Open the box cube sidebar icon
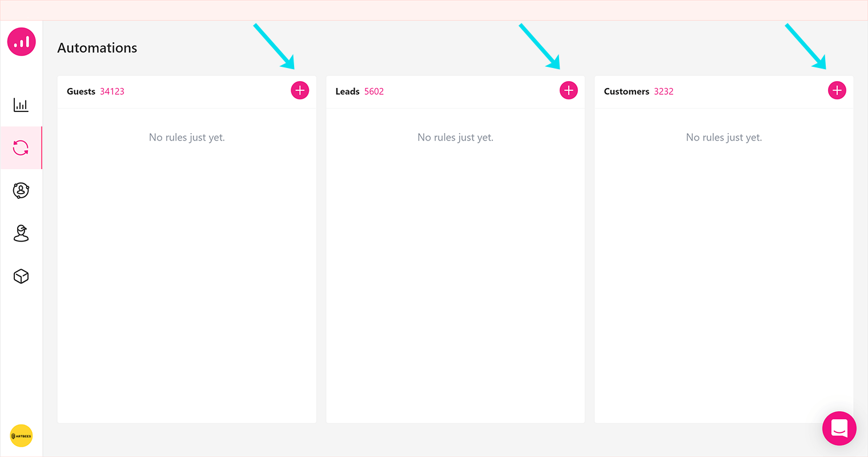The width and height of the screenshot is (868, 457). (21, 276)
